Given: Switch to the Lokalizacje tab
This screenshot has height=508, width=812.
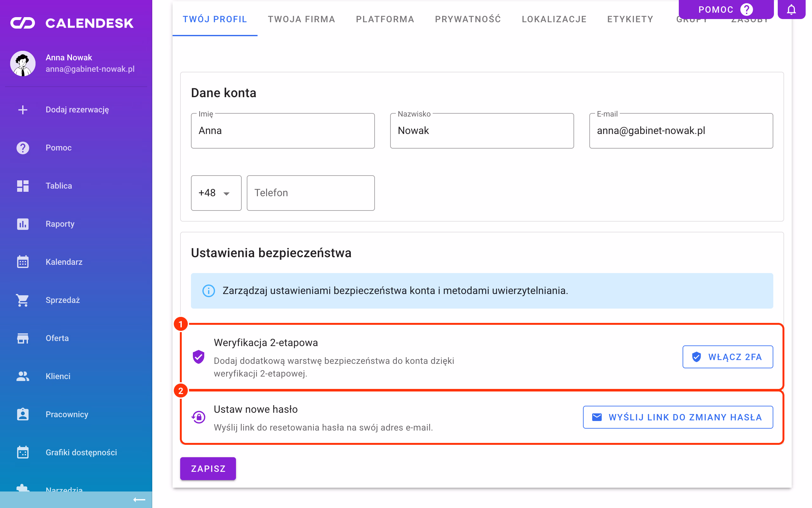Looking at the screenshot, I should [x=554, y=19].
